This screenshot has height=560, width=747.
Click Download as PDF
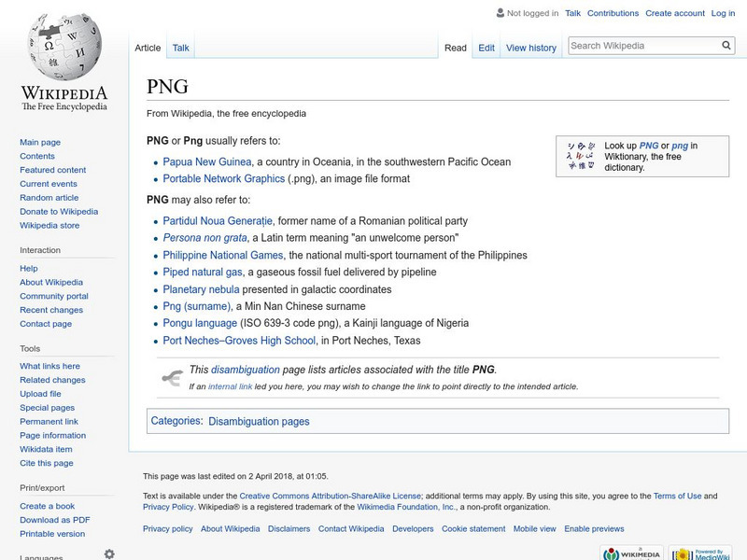pos(55,520)
